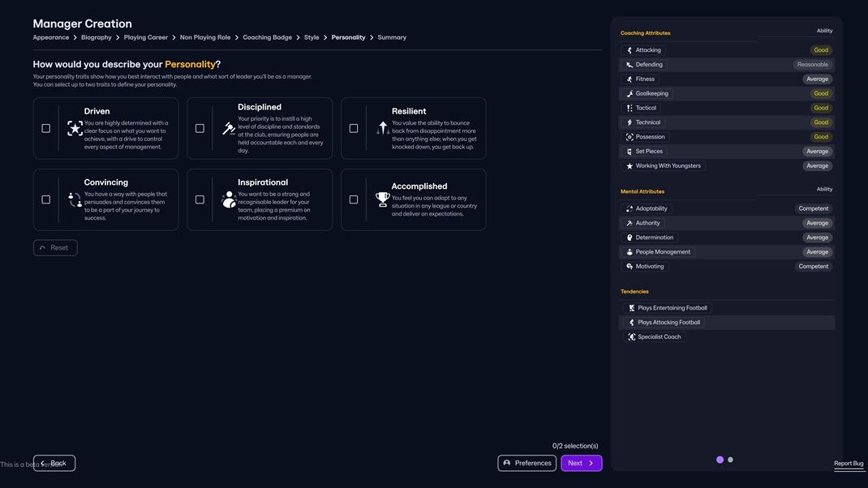868x488 pixels.
Task: Click the Working With Youngsters star icon
Action: coord(630,166)
